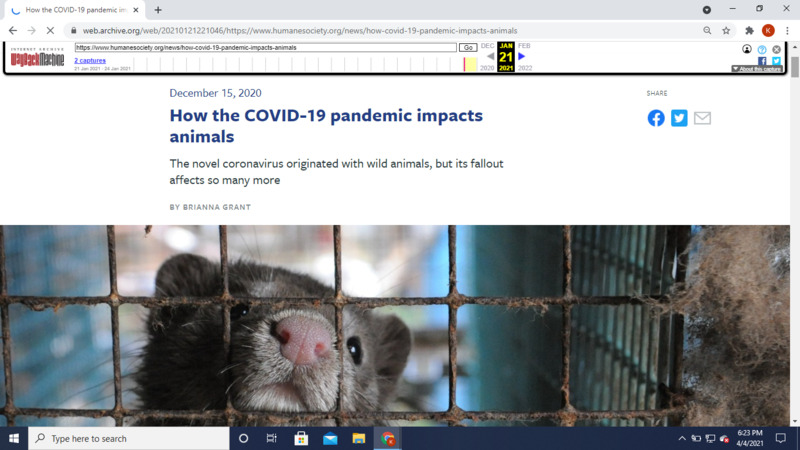Open Chrome three-dot menu
The image size is (800, 450).
tap(788, 30)
